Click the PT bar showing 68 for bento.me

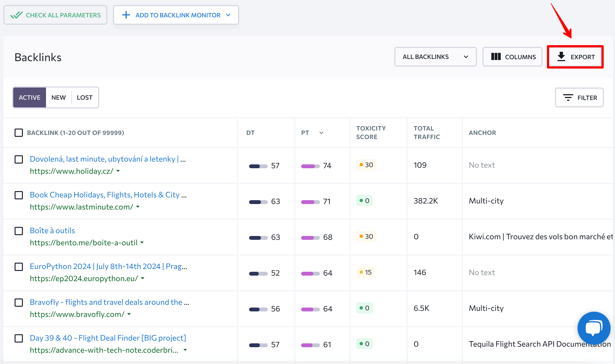coord(311,238)
